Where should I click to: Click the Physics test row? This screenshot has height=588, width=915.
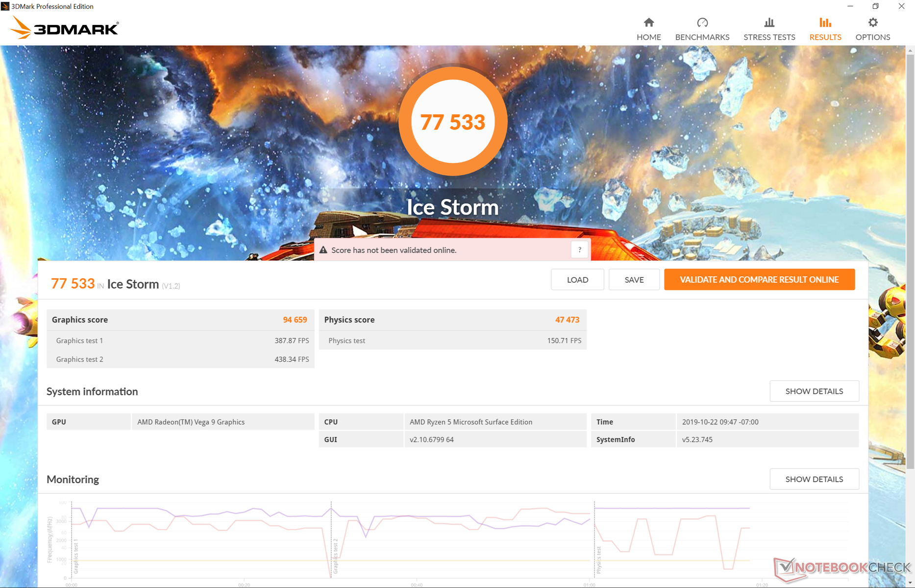(452, 341)
